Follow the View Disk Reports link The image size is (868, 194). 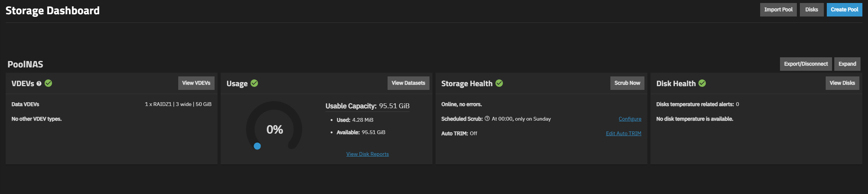pos(367,154)
